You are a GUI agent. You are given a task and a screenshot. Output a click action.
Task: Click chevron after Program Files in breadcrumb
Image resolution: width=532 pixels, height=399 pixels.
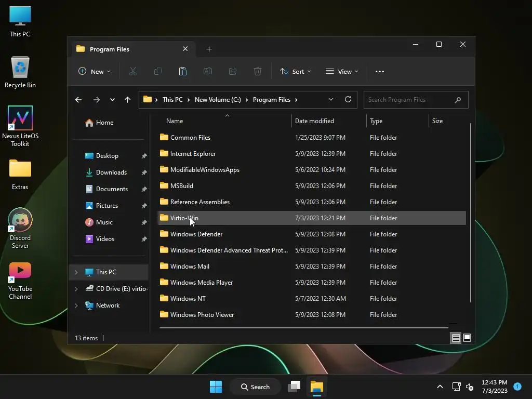click(296, 100)
